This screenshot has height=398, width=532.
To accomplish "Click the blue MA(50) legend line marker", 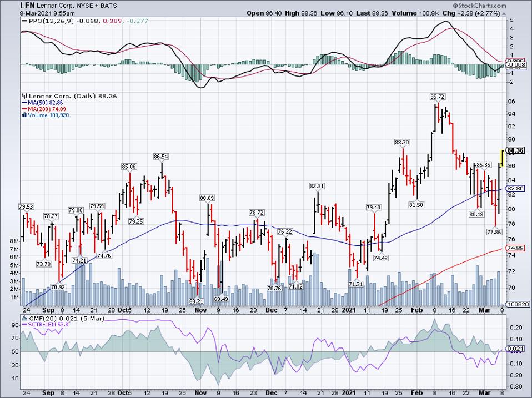I will pos(25,103).
